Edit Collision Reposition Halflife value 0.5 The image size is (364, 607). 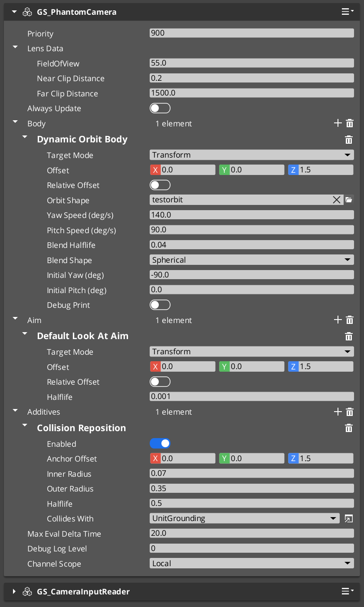click(252, 503)
